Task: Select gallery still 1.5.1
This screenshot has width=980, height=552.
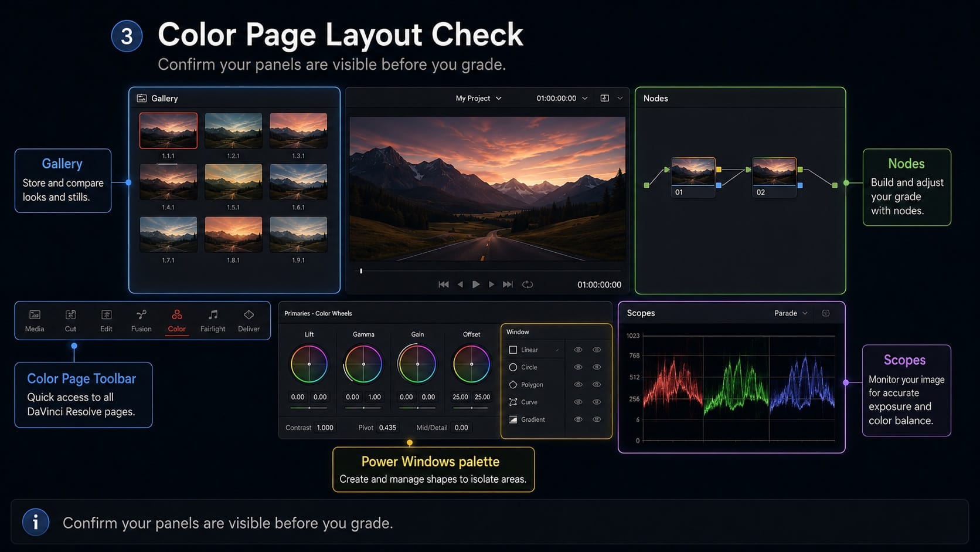Action: click(x=233, y=182)
